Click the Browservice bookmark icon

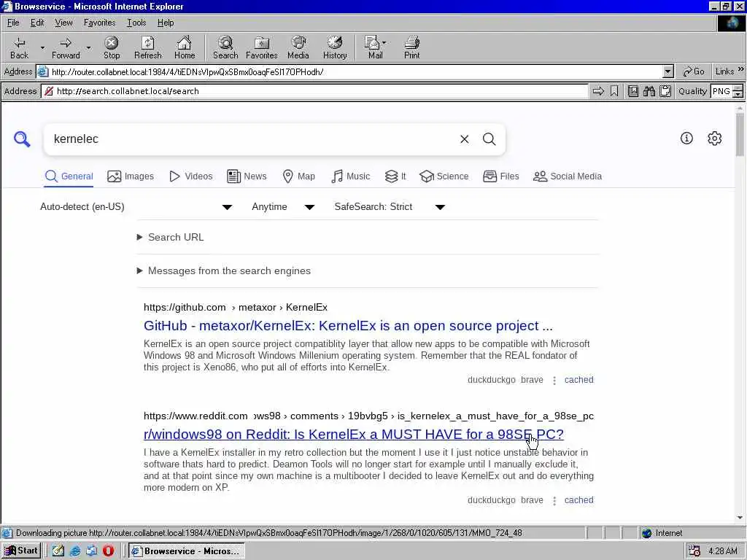[614, 91]
